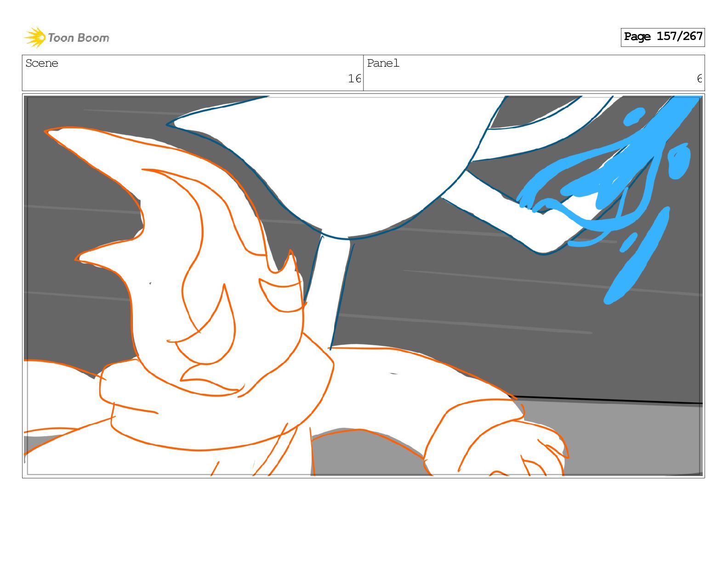Select the Panel label text

383,63
